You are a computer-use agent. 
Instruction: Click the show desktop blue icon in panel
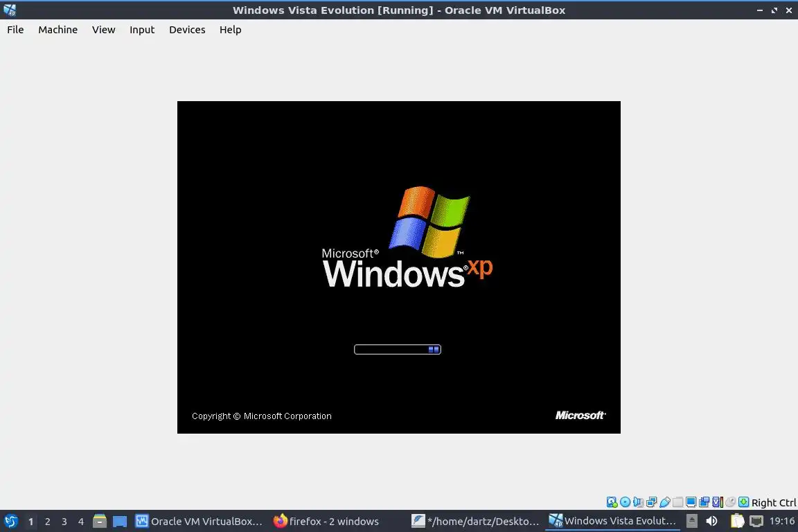click(120, 522)
